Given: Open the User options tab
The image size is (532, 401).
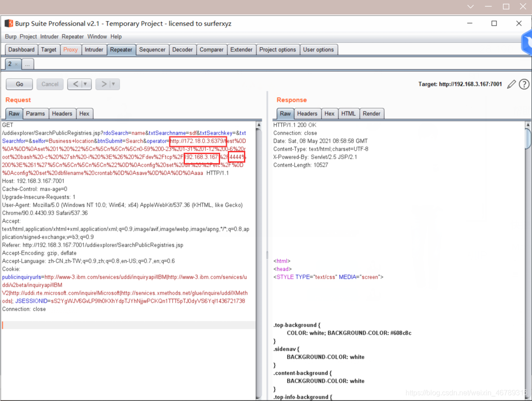Looking at the screenshot, I should pos(318,50).
